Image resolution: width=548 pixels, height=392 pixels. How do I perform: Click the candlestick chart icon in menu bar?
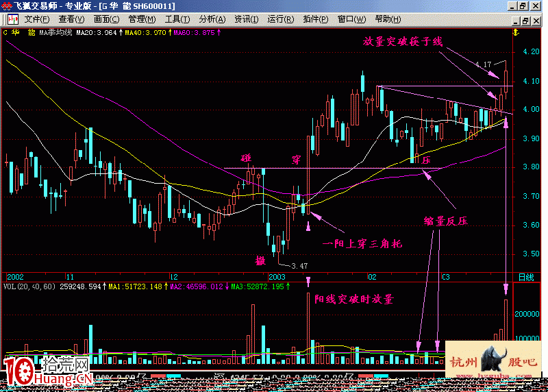click(13, 20)
